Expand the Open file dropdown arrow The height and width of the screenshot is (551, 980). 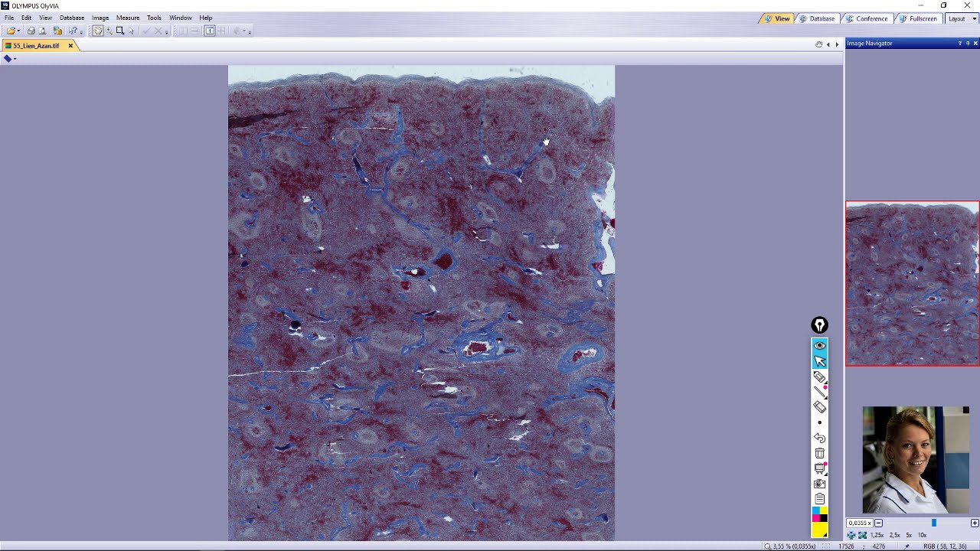(18, 31)
